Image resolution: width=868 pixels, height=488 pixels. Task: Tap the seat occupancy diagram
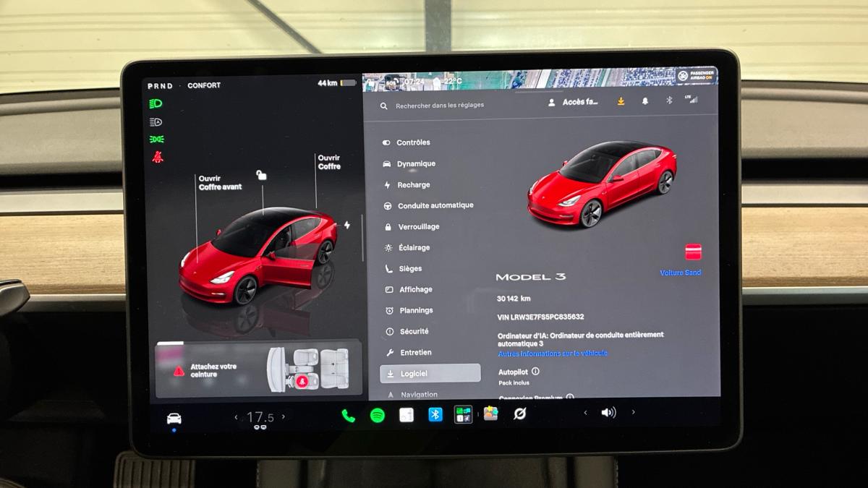point(308,369)
